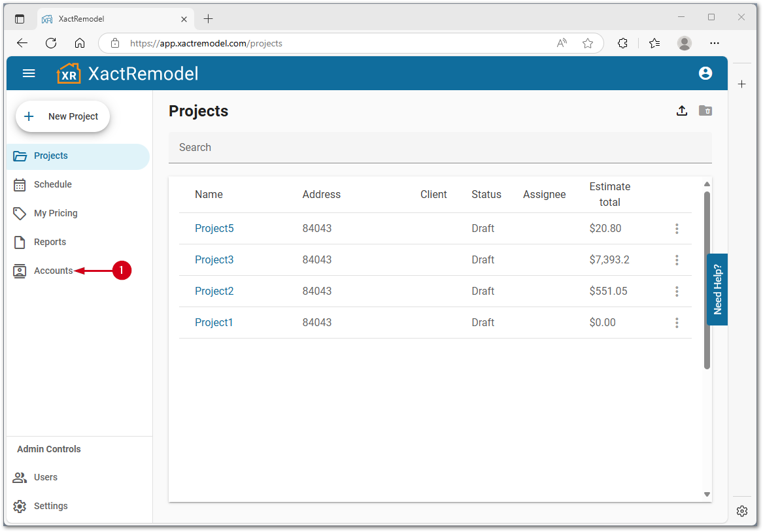763x532 pixels.
Task: Click the Need Help? side tab
Action: 717,290
